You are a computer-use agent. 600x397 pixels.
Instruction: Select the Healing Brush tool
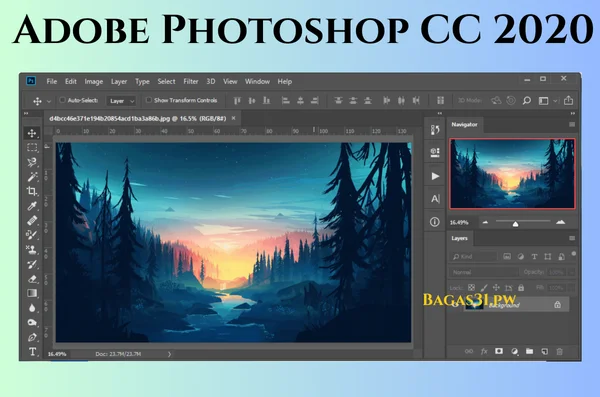pos(32,221)
